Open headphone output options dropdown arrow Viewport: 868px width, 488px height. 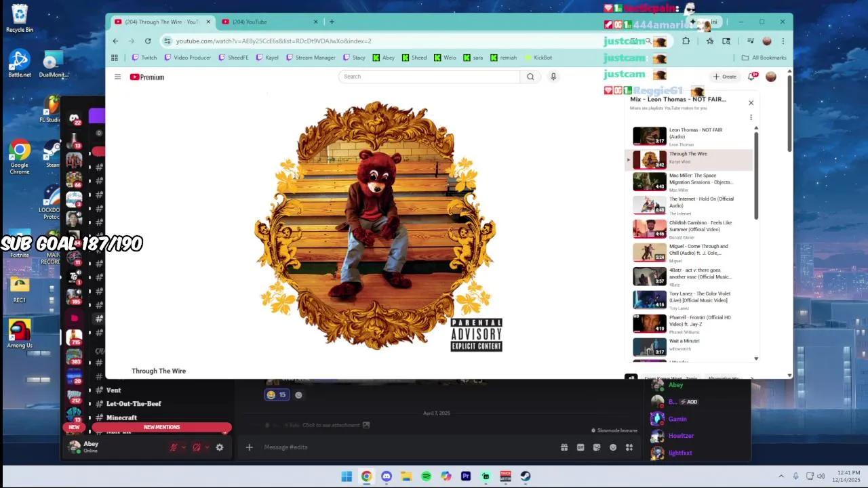pos(207,447)
